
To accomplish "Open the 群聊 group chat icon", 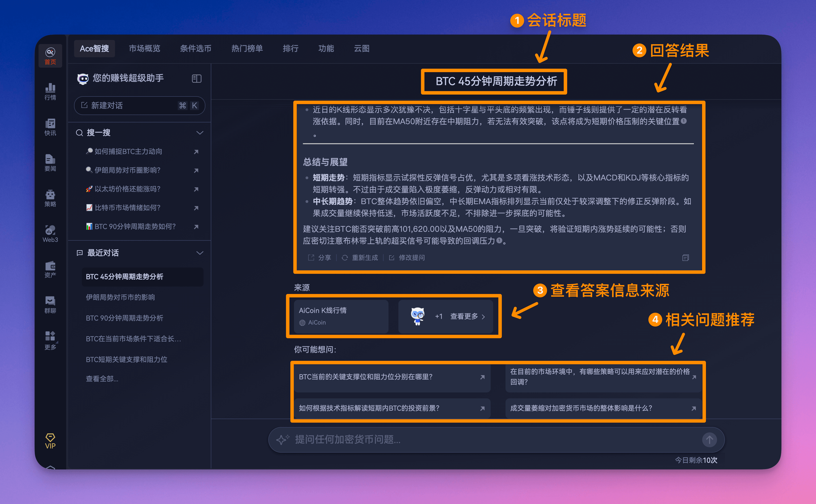I will click(50, 305).
